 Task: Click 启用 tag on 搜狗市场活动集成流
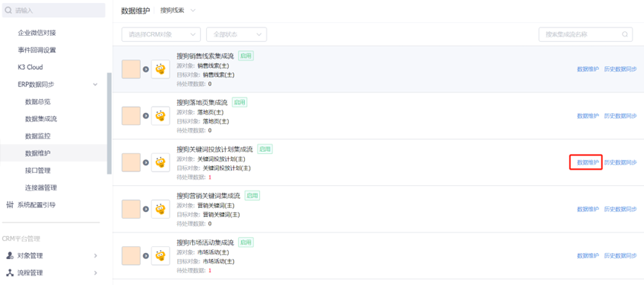pyautogui.click(x=246, y=242)
